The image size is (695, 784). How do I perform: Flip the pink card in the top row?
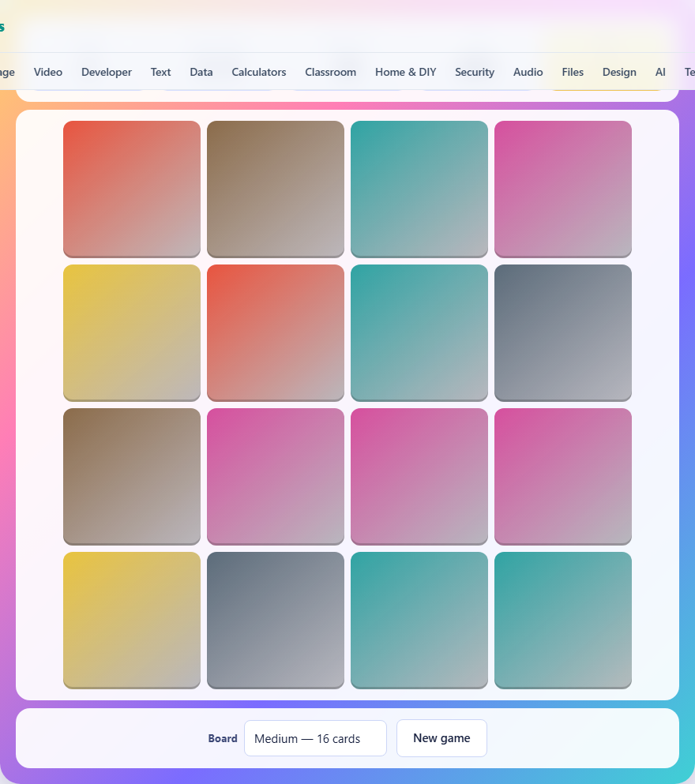(x=563, y=189)
